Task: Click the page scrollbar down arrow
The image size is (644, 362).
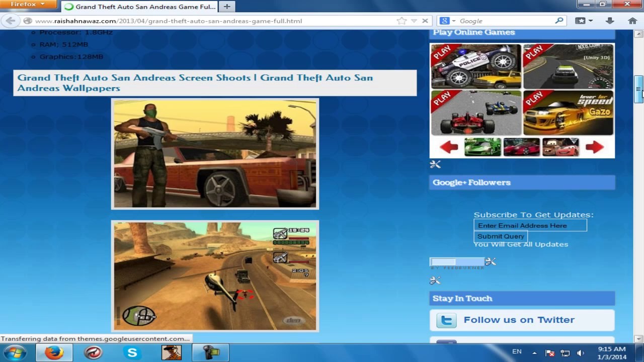Action: [638, 338]
